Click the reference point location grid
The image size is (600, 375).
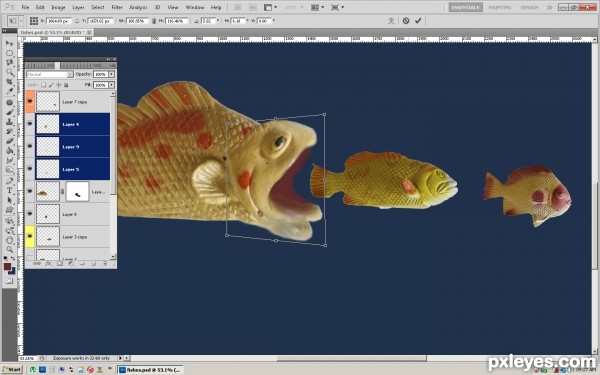pyautogui.click(x=34, y=21)
